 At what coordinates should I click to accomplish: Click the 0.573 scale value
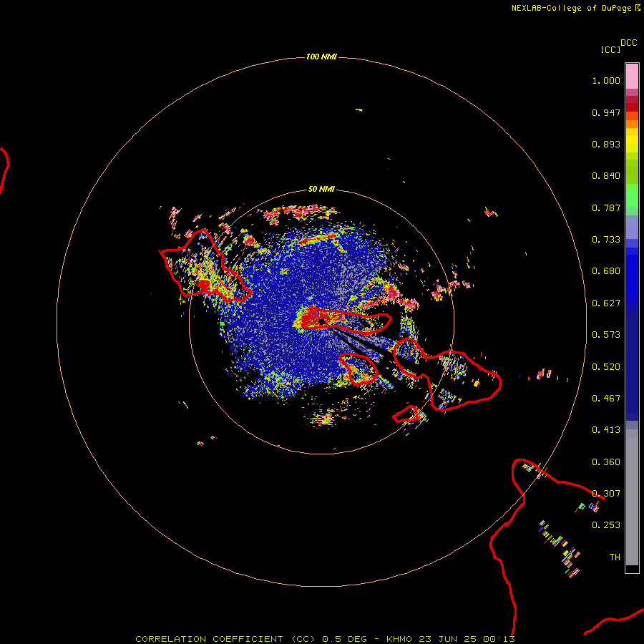[x=606, y=335]
